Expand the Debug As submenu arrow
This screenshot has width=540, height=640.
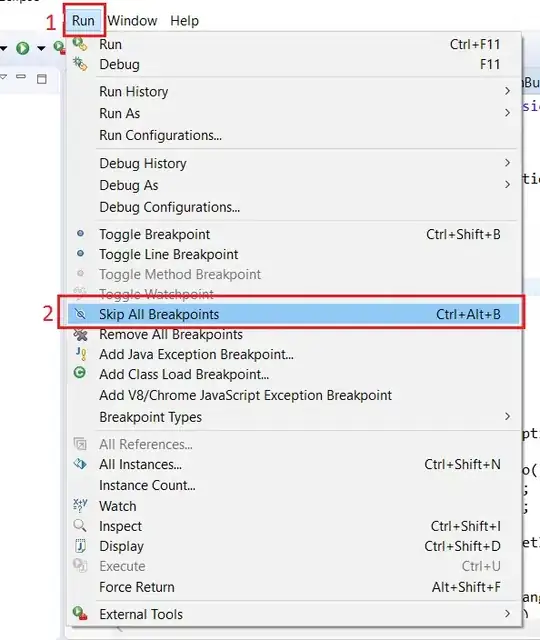click(507, 184)
